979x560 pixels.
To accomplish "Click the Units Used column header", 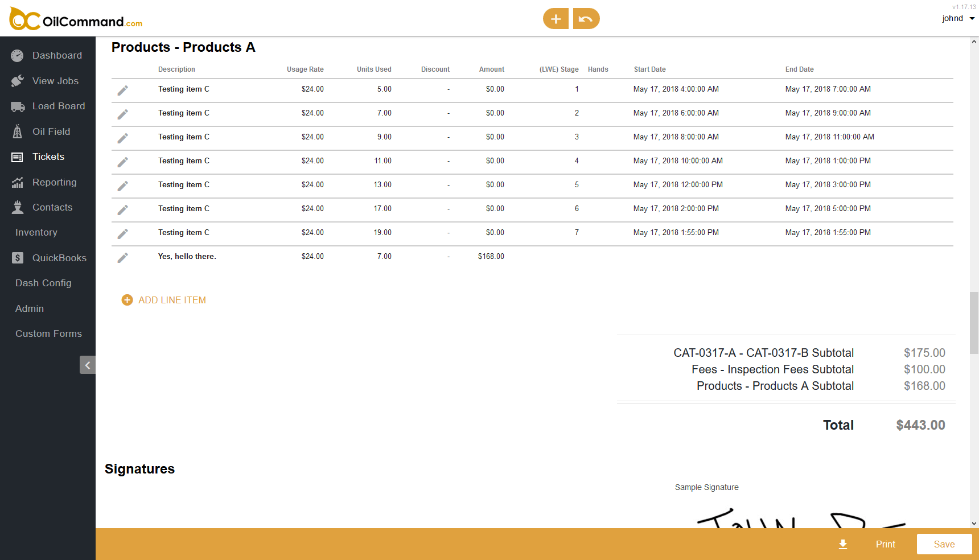I will tap(374, 69).
